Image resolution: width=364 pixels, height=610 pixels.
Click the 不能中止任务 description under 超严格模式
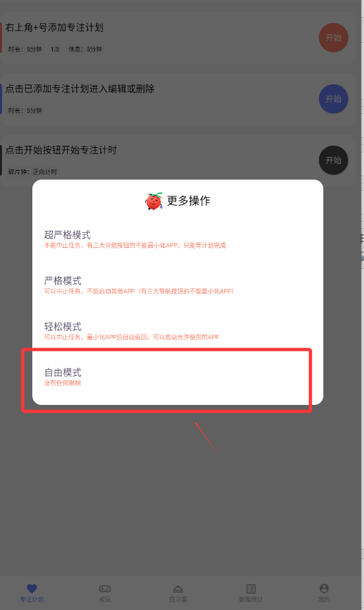click(135, 245)
